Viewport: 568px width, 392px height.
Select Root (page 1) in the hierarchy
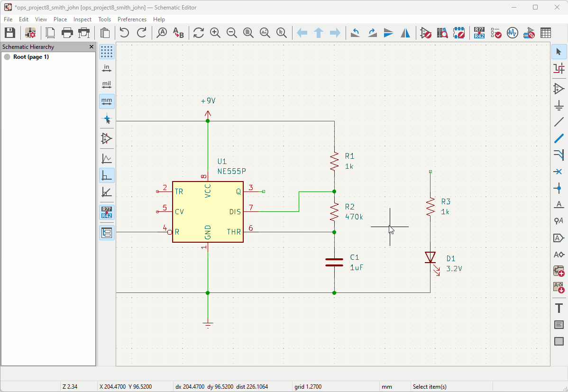tap(31, 57)
